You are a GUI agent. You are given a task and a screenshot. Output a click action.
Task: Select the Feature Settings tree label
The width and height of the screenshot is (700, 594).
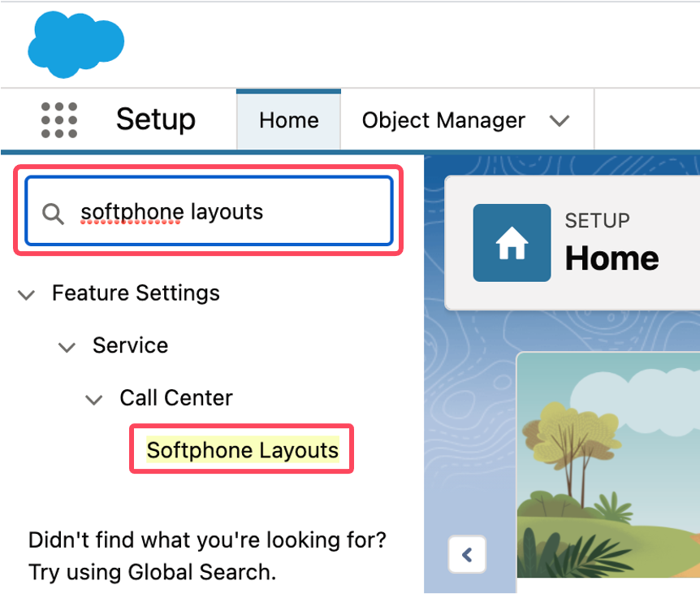[136, 293]
